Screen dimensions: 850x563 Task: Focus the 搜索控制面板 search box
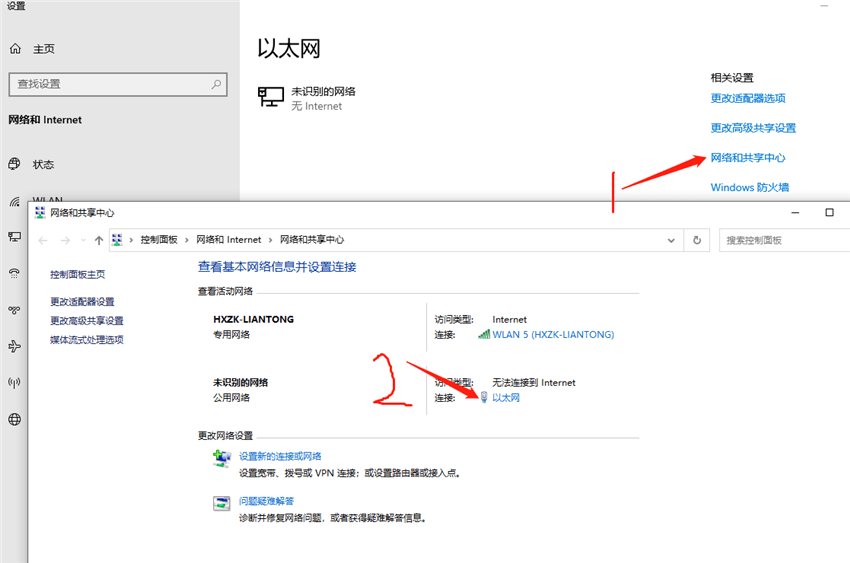[784, 240]
